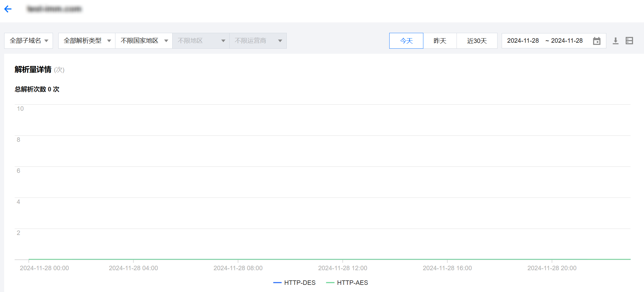Viewport: 644px width, 292px height.
Task: Click the blurred domain name title
Action: coord(54,9)
